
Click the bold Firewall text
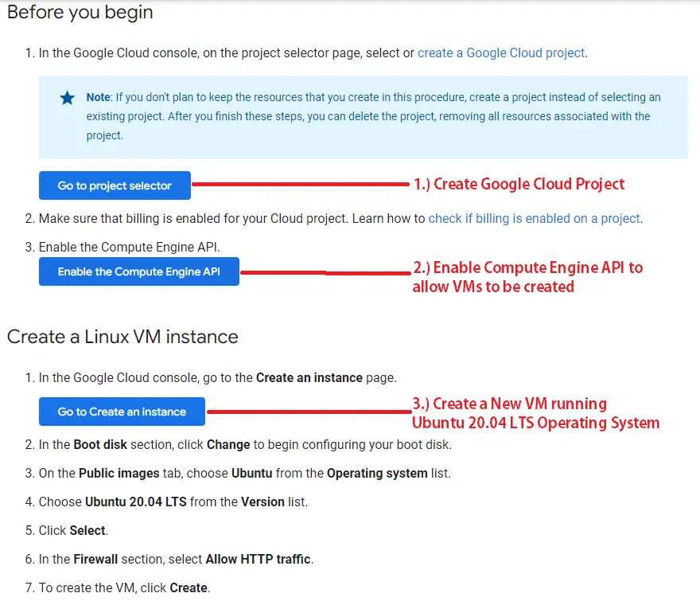tap(95, 560)
